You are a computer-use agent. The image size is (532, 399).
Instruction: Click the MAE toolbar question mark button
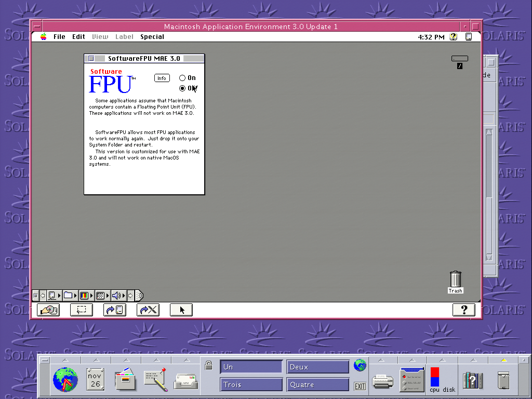coord(464,310)
